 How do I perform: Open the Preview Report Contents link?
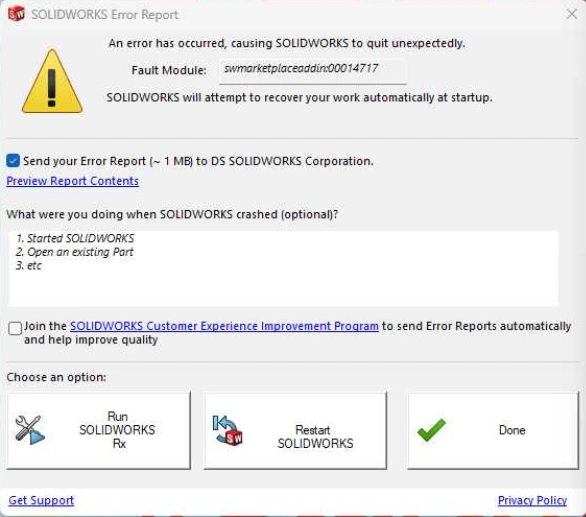coord(73,181)
